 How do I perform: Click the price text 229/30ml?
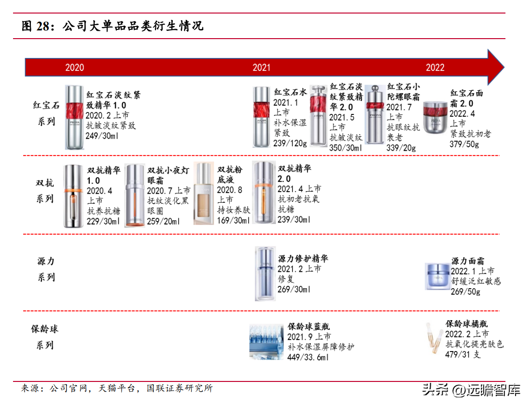103,221
